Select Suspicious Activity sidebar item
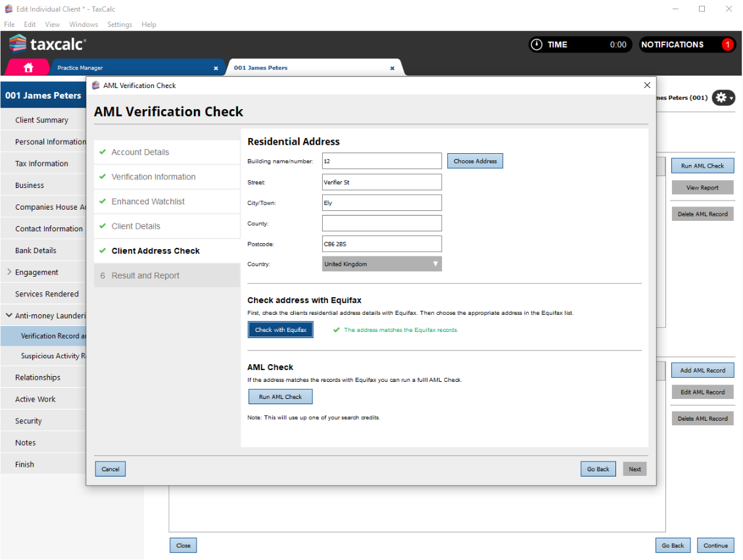Image resolution: width=743 pixels, height=560 pixels. coord(43,356)
